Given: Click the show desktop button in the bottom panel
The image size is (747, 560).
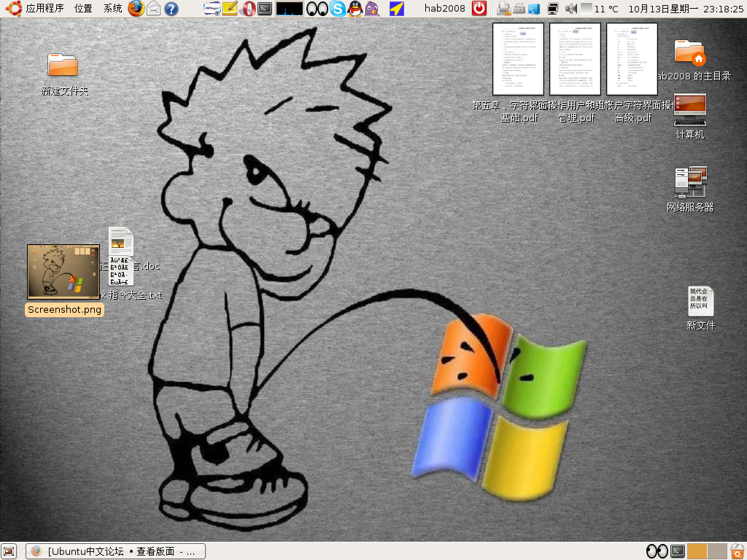Looking at the screenshot, I should click(x=9, y=551).
